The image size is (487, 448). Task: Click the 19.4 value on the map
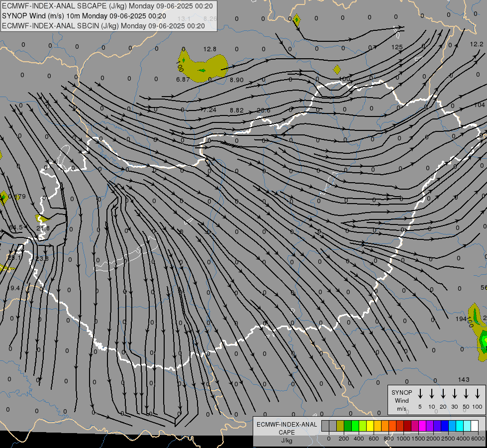point(13,288)
